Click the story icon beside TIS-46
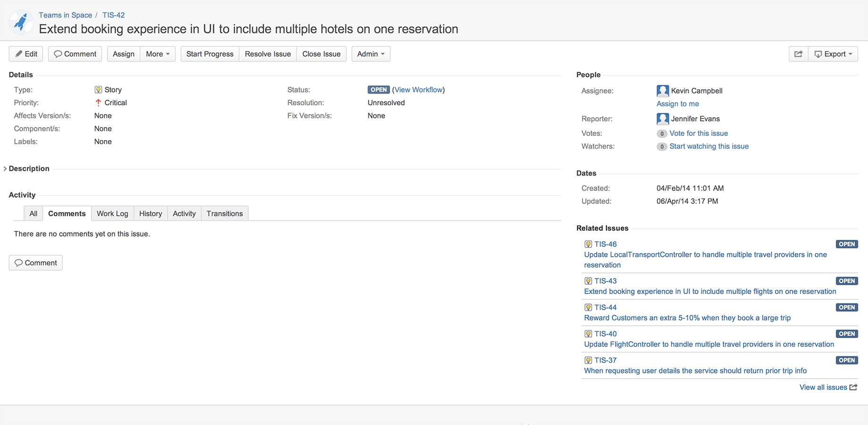 click(x=588, y=244)
